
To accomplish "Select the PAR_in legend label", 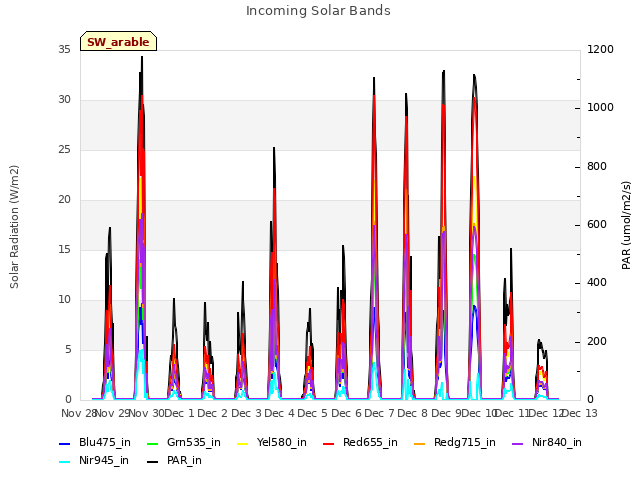I will click(184, 460).
